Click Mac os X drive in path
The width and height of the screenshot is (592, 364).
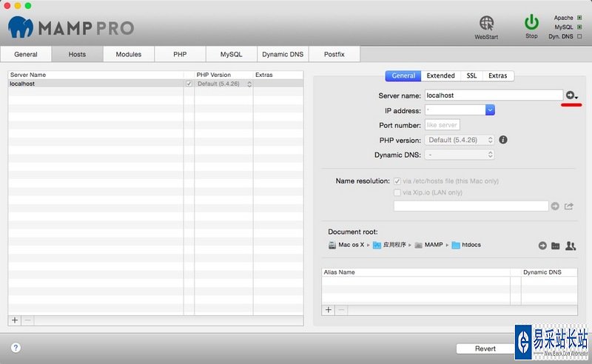(x=346, y=245)
